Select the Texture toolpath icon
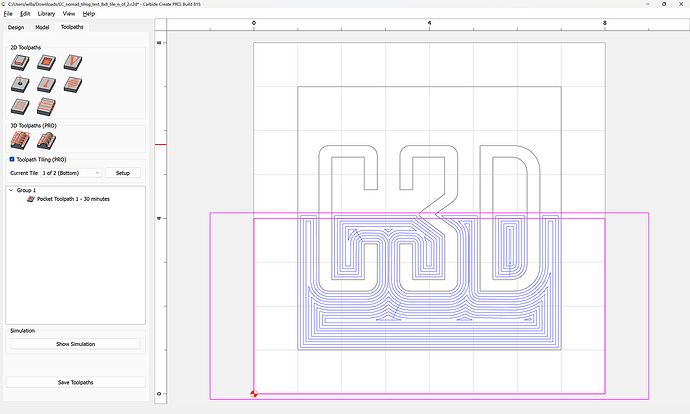This screenshot has height=414, width=690. click(x=73, y=84)
